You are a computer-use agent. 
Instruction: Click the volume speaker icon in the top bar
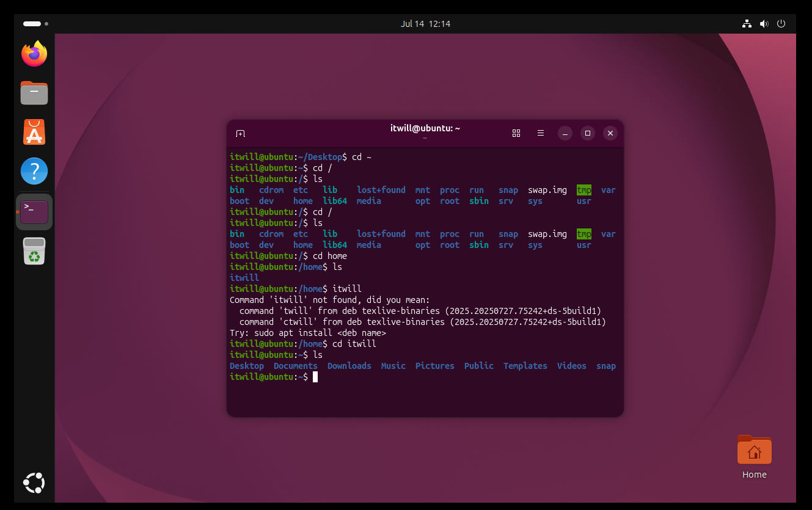pos(764,24)
